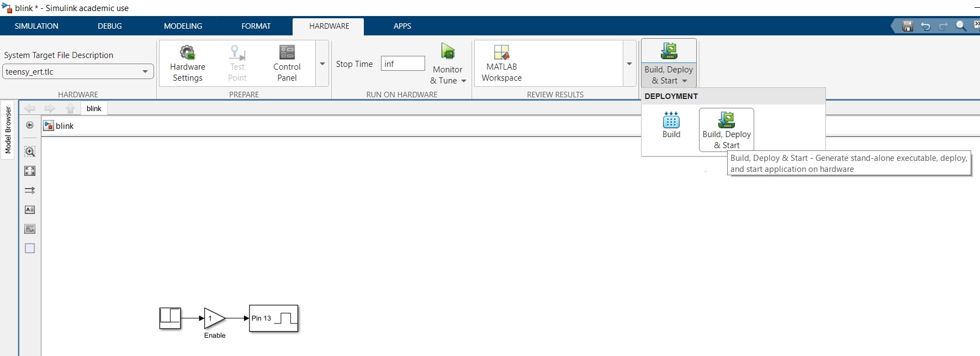Select Build, Deploy & Start in Deployment menu
This screenshot has width=980, height=356.
tap(727, 130)
